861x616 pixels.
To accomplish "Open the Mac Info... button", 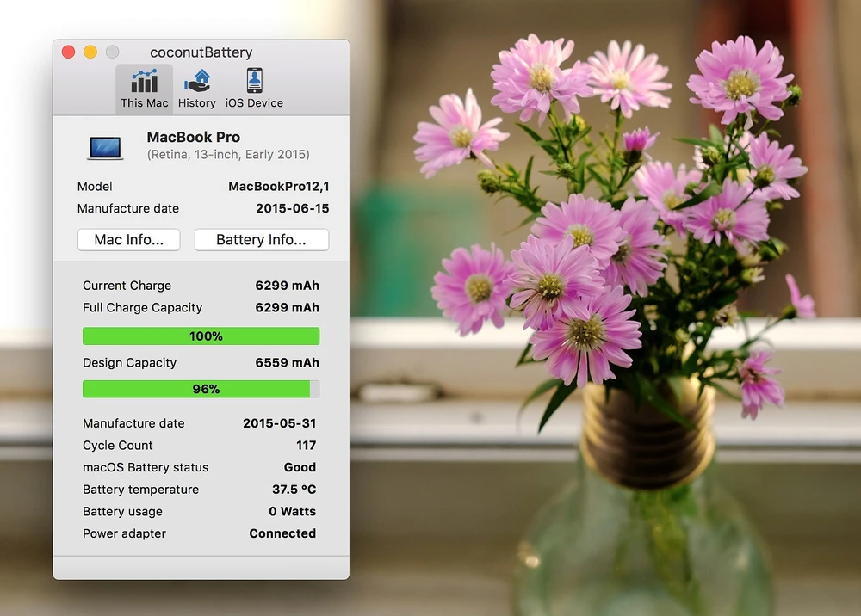I will 128,240.
